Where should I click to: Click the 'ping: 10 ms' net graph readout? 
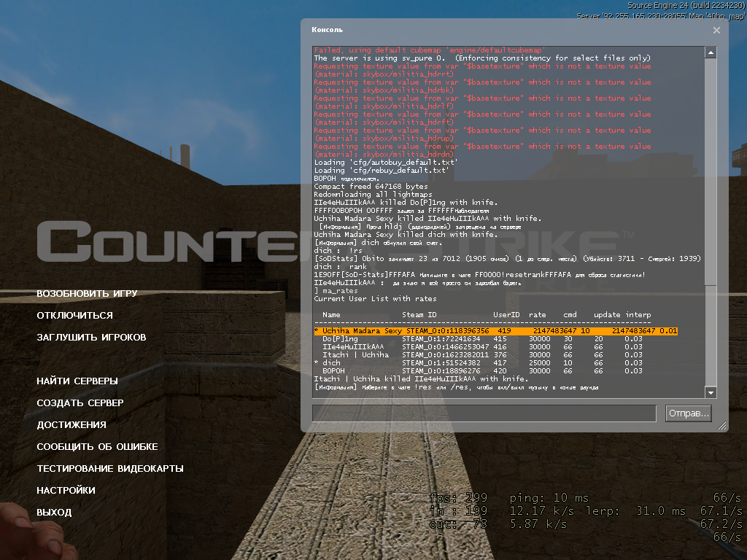[x=549, y=498]
